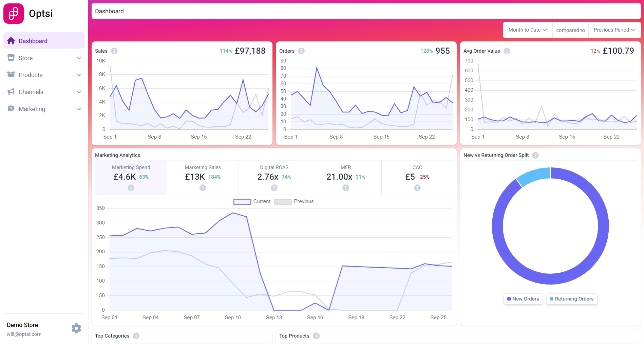Image resolution: width=644 pixels, height=344 pixels.
Task: Toggle Returning Orders legend item
Action: [572, 299]
